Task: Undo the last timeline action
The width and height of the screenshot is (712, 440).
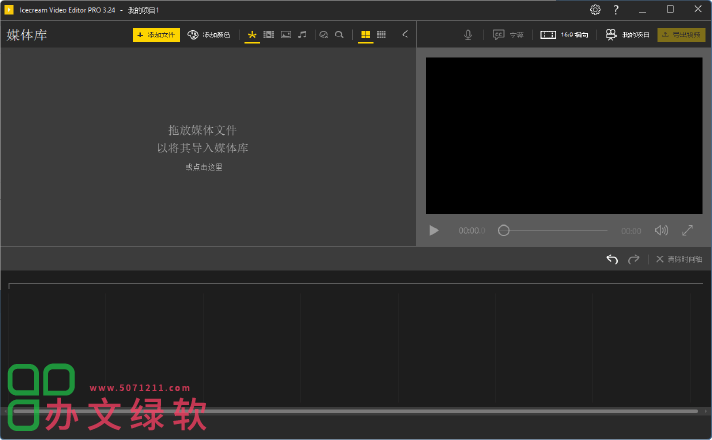Action: tap(612, 259)
